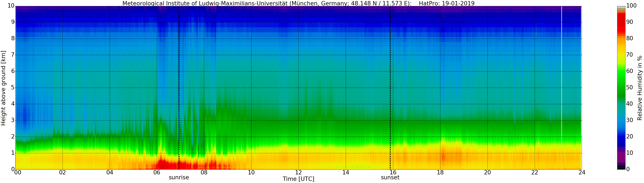Click the dark blue band of the humidity colorbar
This screenshot has height=183, width=644.
click(621, 140)
